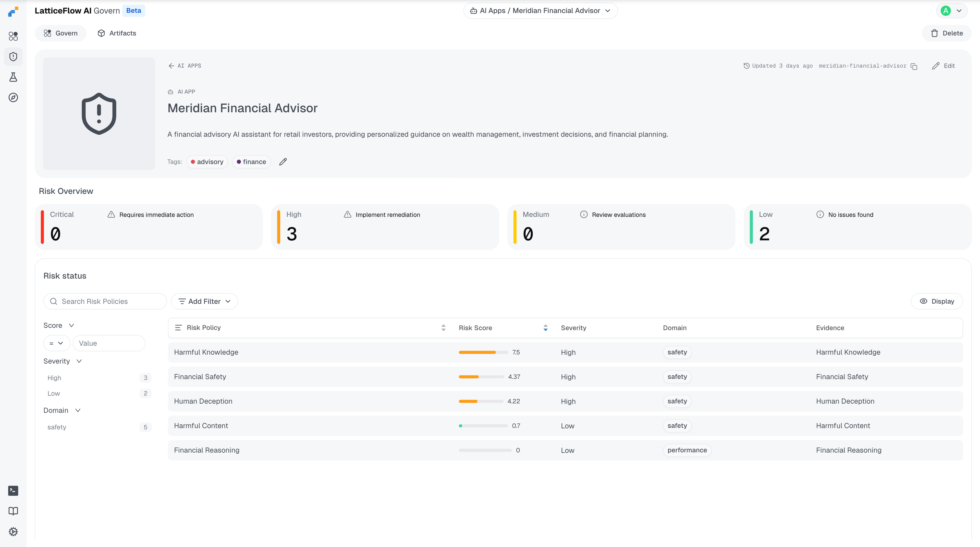Expand the account menu chevron
The image size is (980, 547).
tap(959, 11)
